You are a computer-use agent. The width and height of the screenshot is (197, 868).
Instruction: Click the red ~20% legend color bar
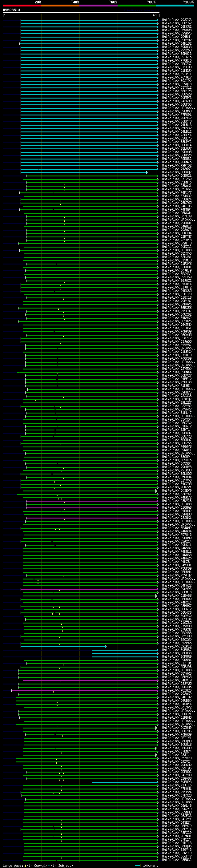[22, 6]
